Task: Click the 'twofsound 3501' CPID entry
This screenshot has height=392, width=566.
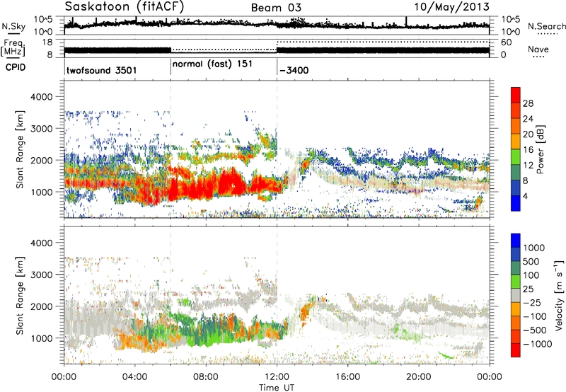Action: (x=101, y=70)
